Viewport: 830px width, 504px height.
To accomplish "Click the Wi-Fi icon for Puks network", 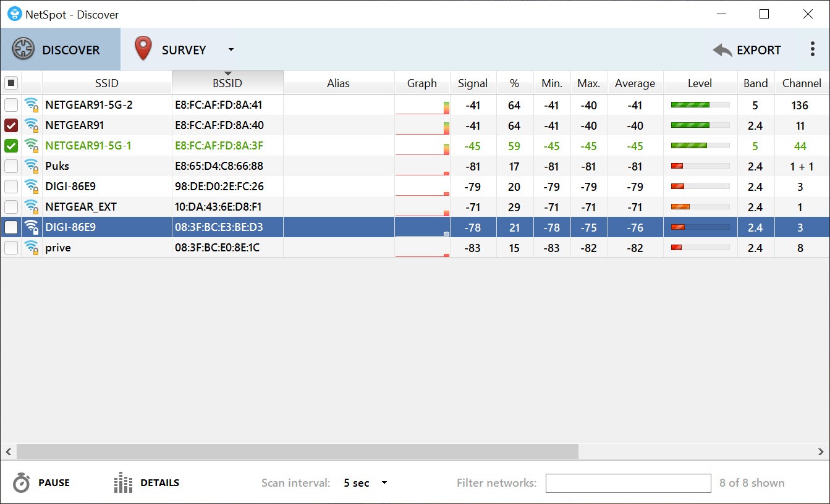I will 32,166.
